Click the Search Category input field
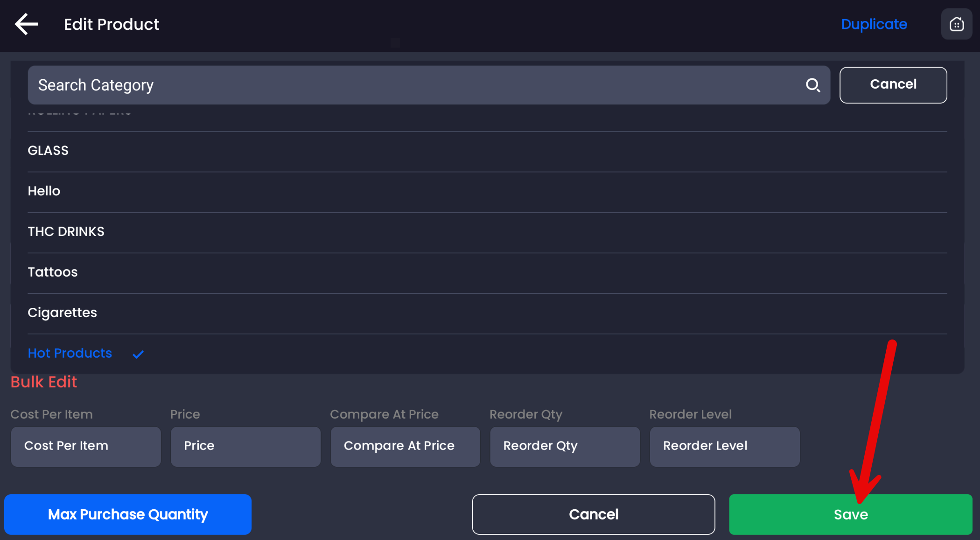Viewport: 980px width, 540px height. (x=411, y=85)
